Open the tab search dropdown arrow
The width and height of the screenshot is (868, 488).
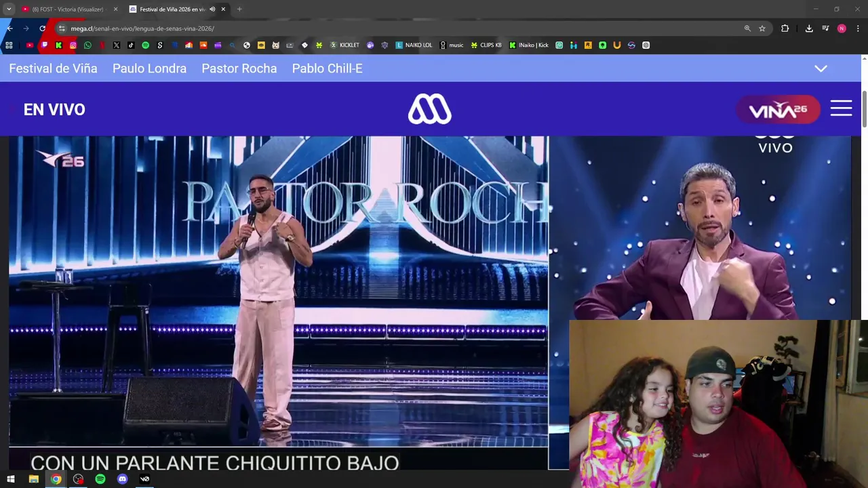(9, 9)
